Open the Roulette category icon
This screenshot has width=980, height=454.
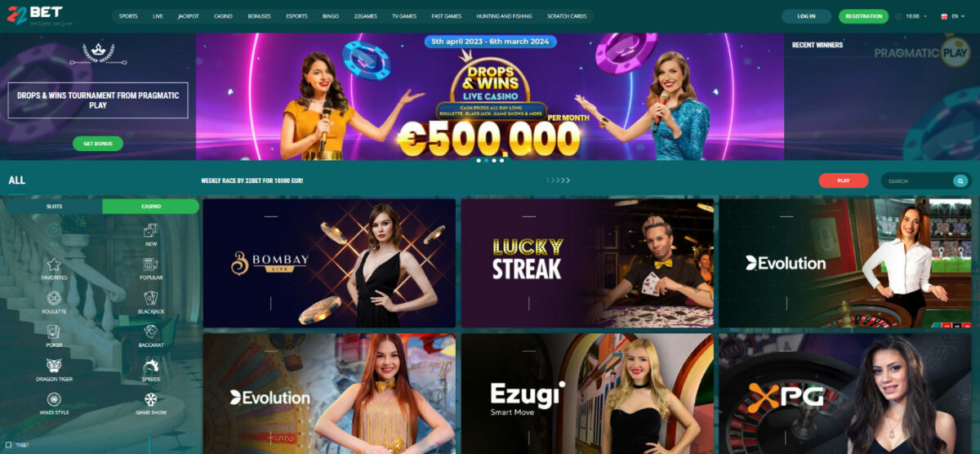[54, 298]
